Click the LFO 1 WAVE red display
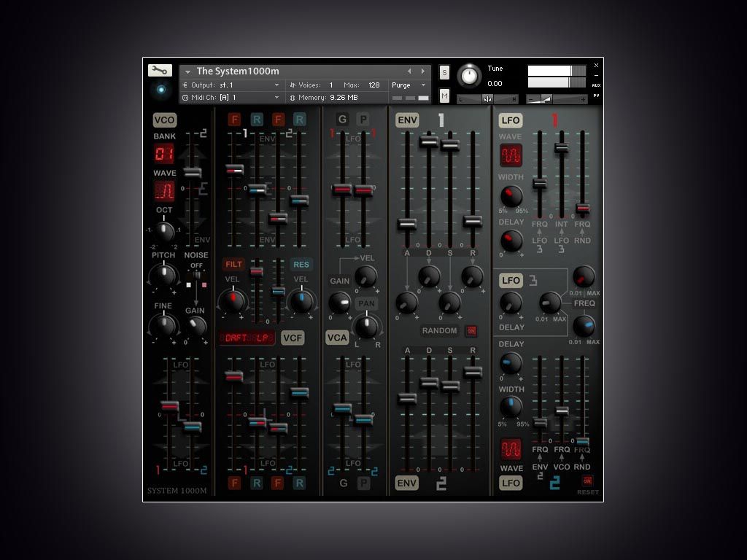Image resolution: width=747 pixels, height=560 pixels. [511, 155]
